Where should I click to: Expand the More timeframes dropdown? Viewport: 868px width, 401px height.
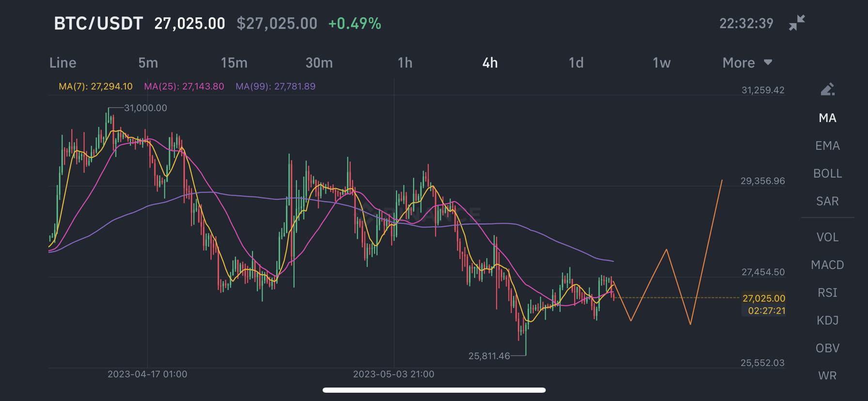point(747,63)
